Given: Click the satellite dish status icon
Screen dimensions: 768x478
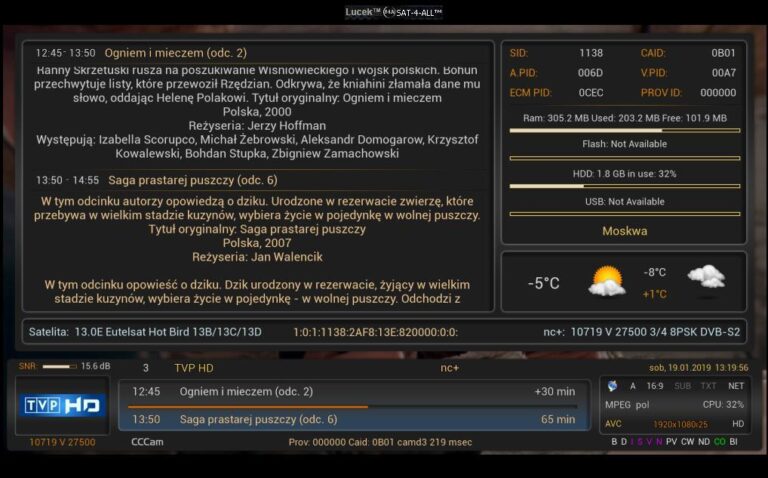Looking at the screenshot, I should 612,386.
